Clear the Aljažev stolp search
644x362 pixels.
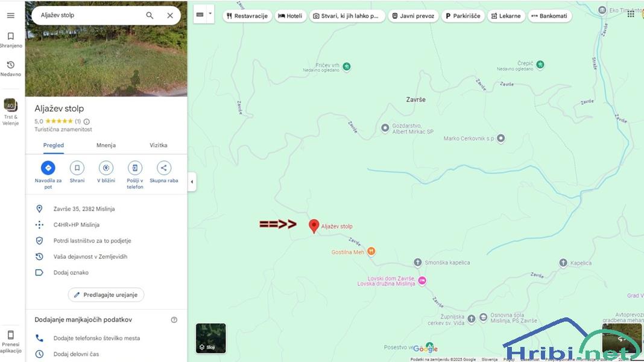170,15
